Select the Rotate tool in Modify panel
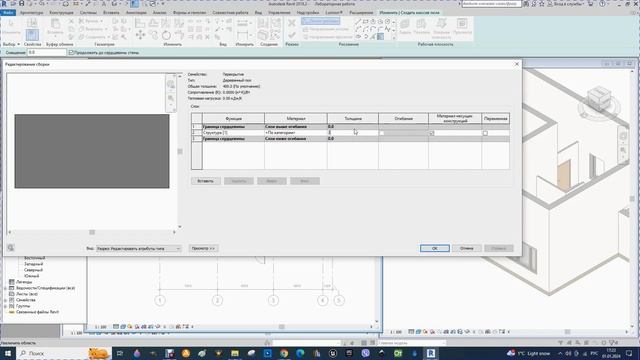 coord(166,35)
